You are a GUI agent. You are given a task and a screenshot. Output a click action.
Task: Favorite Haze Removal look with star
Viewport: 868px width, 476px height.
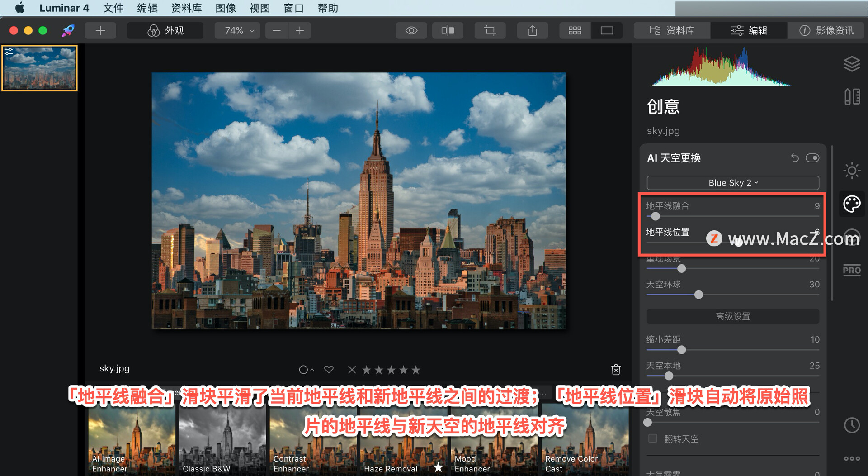(438, 467)
